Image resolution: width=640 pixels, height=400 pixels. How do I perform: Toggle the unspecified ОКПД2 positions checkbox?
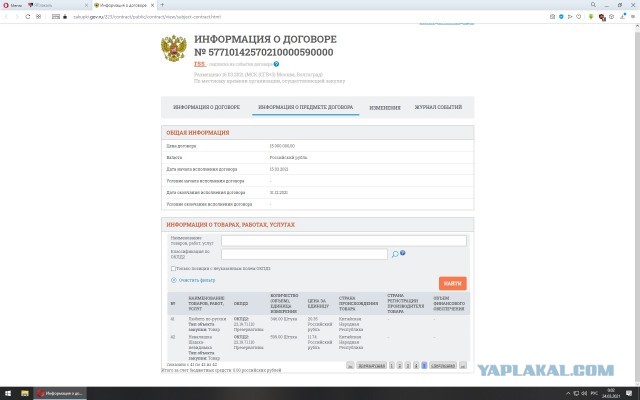(173, 269)
